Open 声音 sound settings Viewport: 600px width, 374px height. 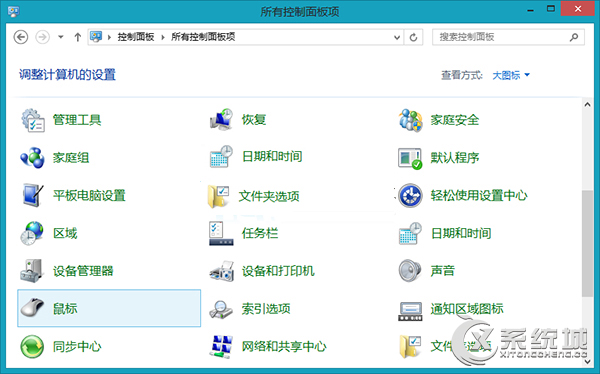pyautogui.click(x=426, y=271)
